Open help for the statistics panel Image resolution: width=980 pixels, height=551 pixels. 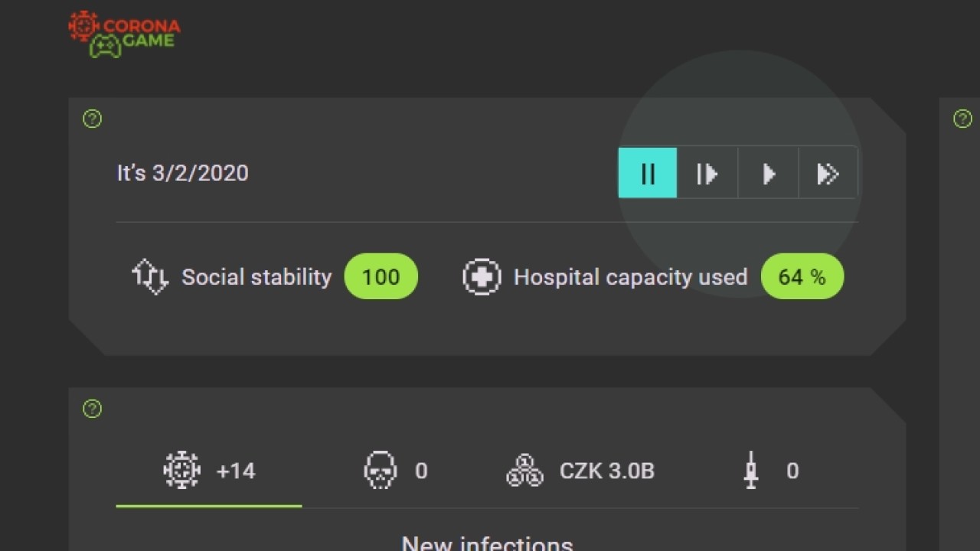92,409
